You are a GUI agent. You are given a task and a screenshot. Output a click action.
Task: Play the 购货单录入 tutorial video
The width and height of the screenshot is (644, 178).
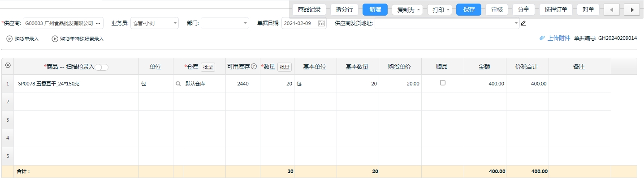9,39
